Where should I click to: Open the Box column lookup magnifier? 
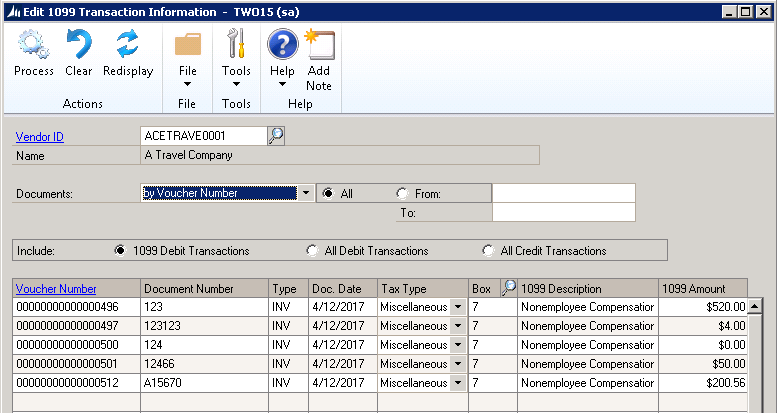pyautogui.click(x=508, y=288)
